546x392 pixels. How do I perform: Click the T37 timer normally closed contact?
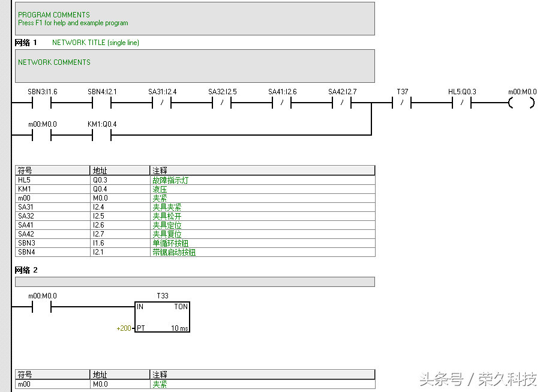coord(402,103)
